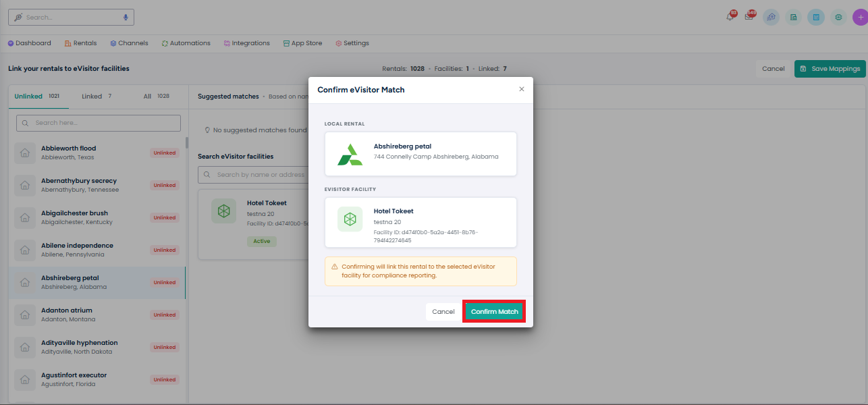868x405 pixels.
Task: Click the eVisitor facilities search field
Action: coord(254,175)
